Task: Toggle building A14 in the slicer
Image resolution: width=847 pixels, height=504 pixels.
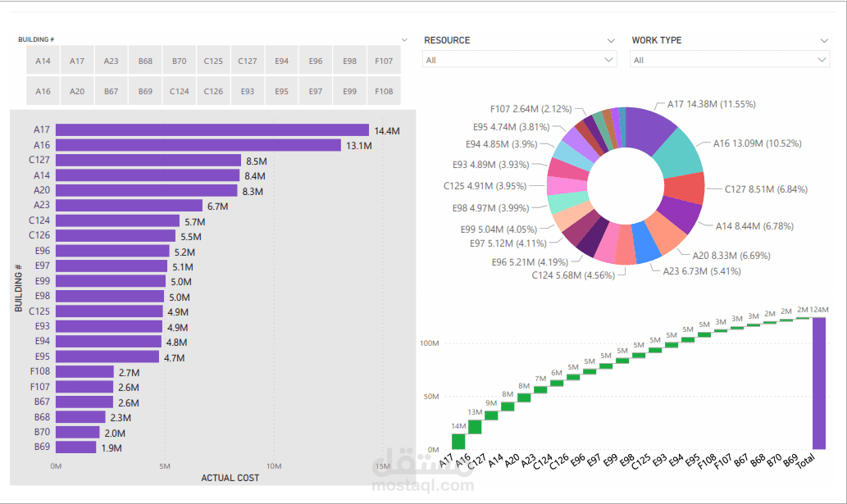Action: (43, 60)
